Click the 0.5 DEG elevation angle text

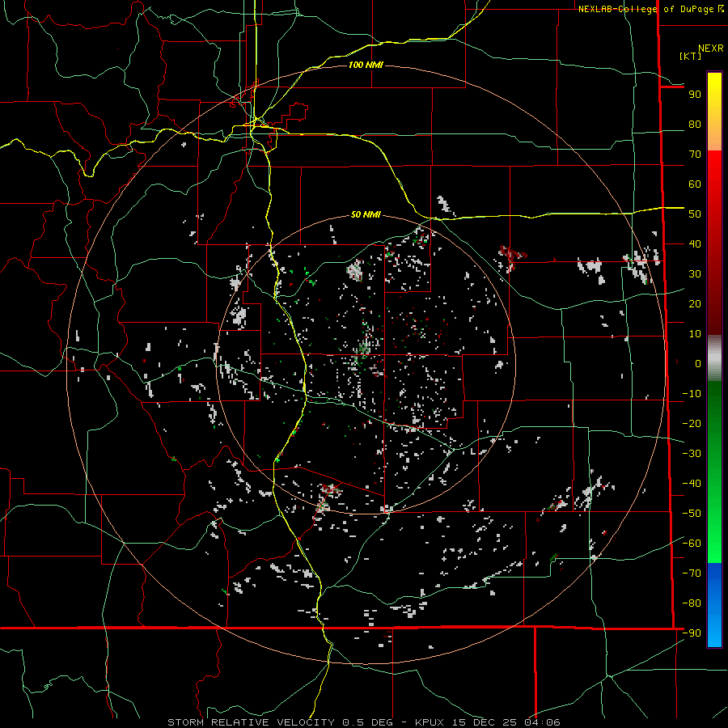coord(367,722)
